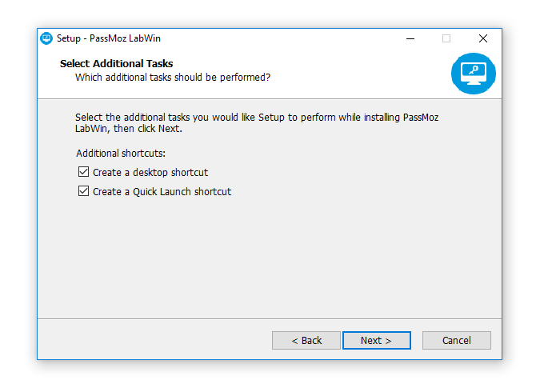Click the PassMoz icon in the title bar

pos(46,38)
